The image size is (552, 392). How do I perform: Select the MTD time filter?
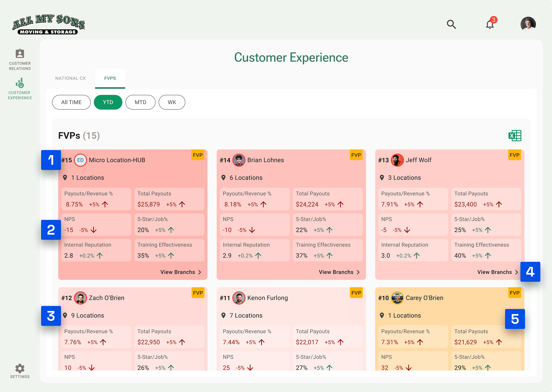[x=140, y=102]
